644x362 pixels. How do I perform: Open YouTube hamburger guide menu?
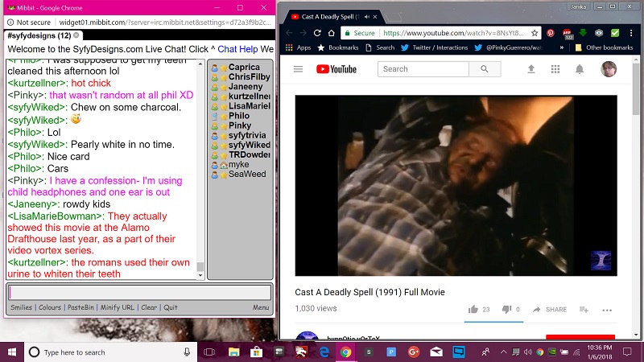point(298,69)
